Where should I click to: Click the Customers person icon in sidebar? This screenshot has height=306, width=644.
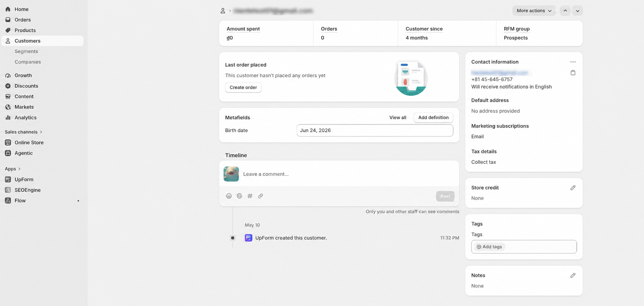click(x=8, y=41)
